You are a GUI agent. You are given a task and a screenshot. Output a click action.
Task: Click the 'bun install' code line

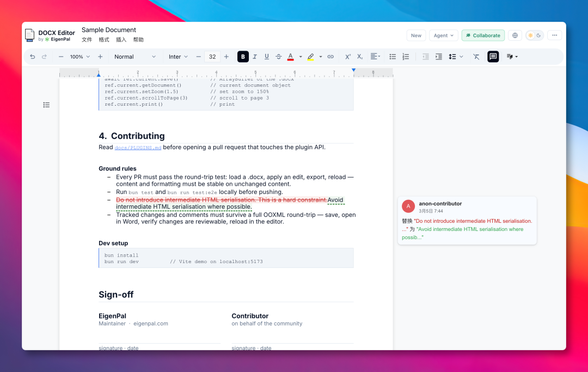tap(121, 255)
